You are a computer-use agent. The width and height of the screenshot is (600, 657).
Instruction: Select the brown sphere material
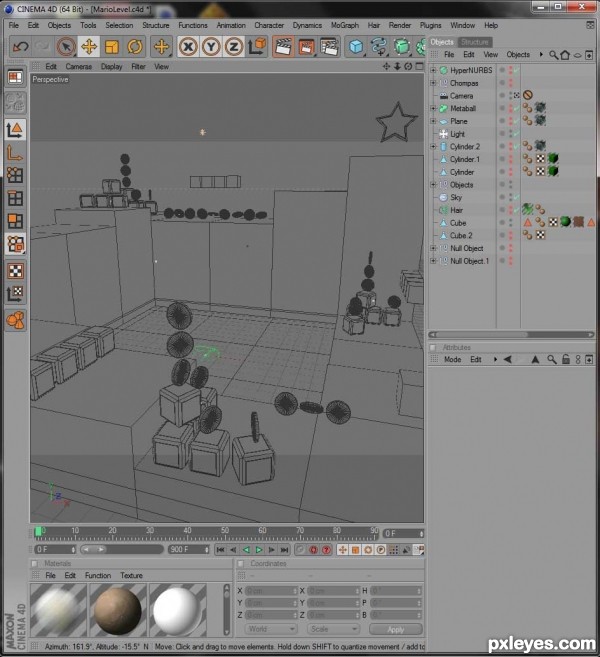[118, 611]
